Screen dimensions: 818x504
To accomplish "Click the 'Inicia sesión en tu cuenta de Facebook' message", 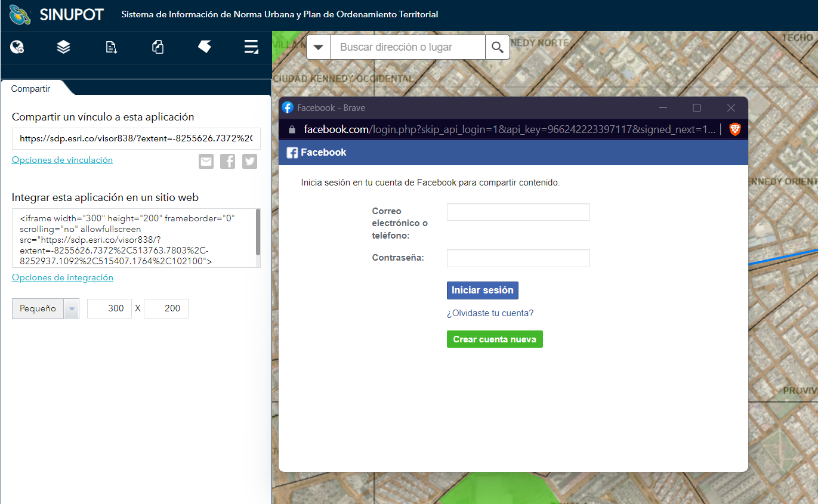I will click(431, 183).
